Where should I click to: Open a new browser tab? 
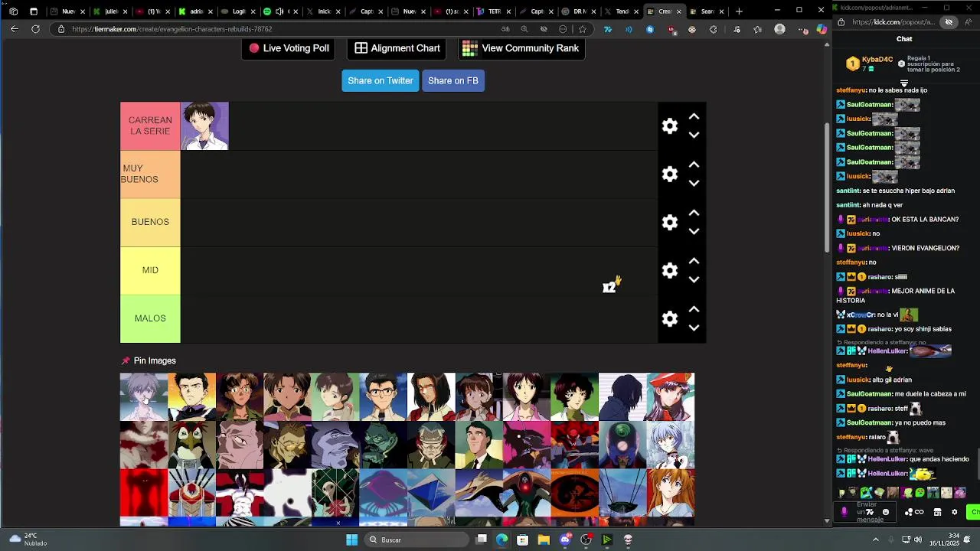739,11
